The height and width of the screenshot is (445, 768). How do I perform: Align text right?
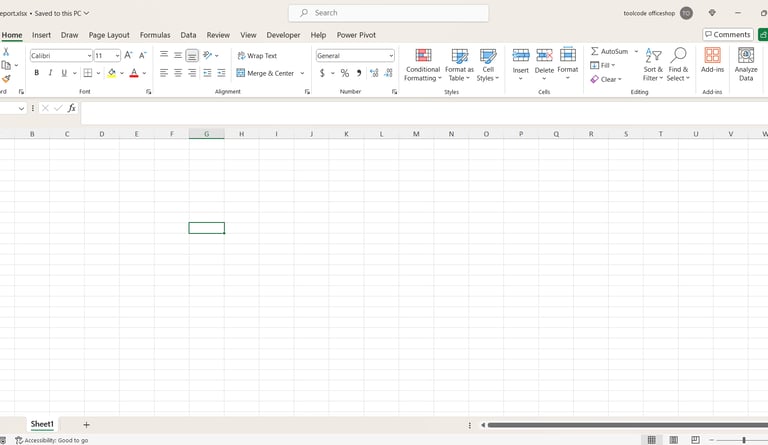tap(192, 73)
